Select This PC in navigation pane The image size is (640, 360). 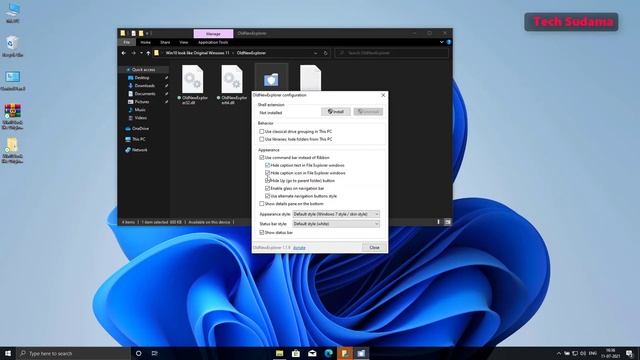point(138,139)
